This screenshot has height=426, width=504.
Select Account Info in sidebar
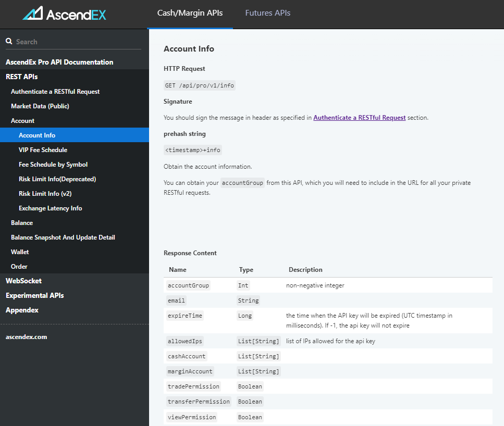click(x=75, y=135)
